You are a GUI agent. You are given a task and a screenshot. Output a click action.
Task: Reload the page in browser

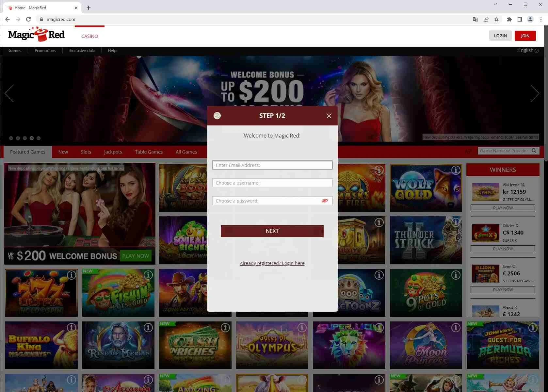point(28,19)
